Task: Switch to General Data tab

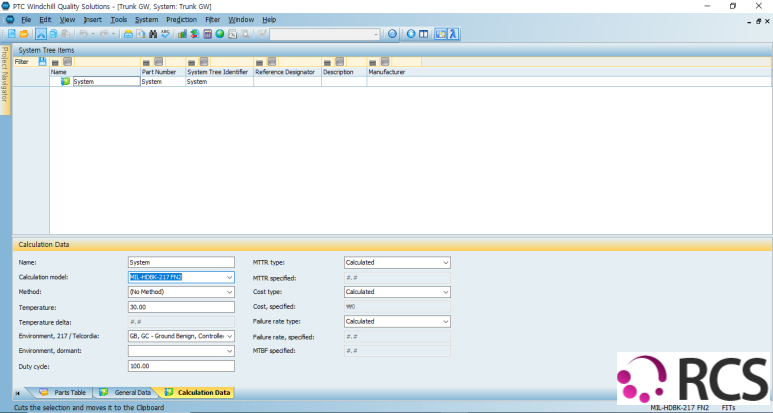Action: point(125,392)
